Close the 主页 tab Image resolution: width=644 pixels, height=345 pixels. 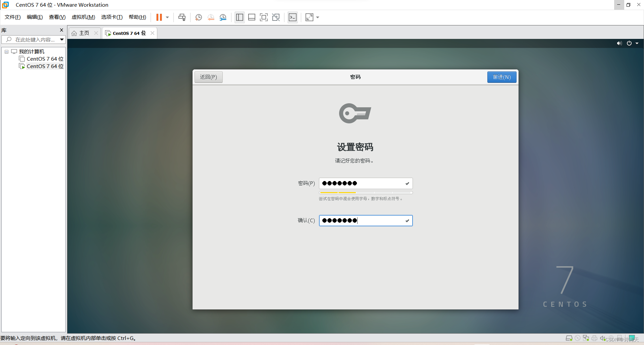pyautogui.click(x=96, y=33)
